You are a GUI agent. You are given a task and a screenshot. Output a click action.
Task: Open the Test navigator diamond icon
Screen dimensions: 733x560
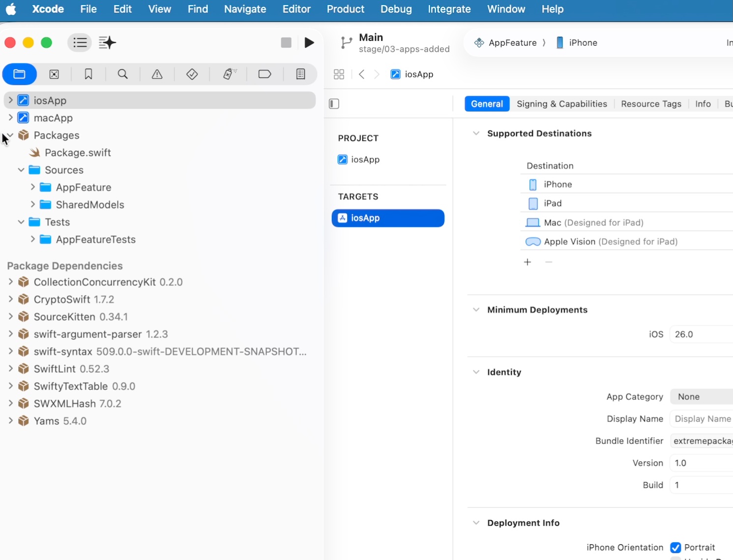tap(192, 74)
